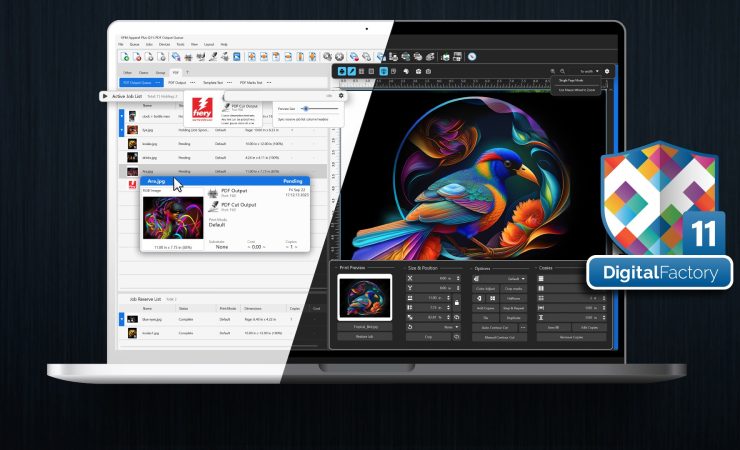
Task: Tick the checkbox for blue-eyes.jpg in Job Reserve List
Action: click(x=121, y=319)
